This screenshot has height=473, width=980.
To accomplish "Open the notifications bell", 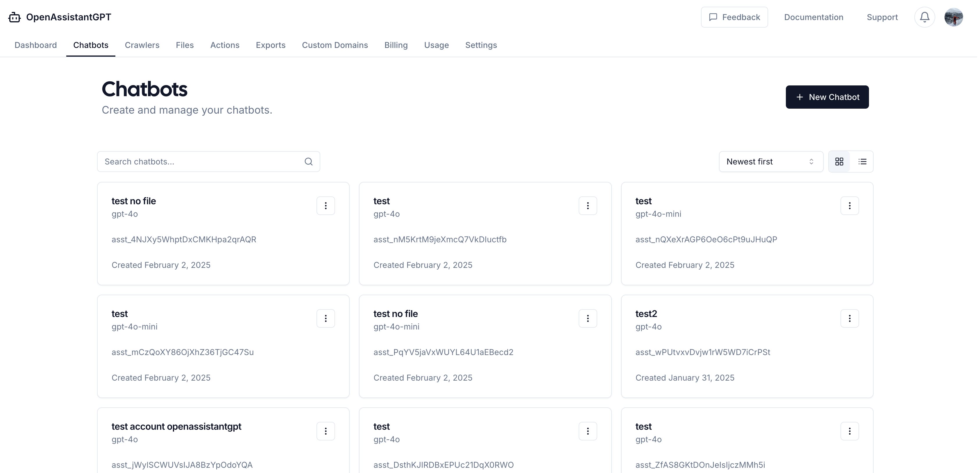I will pos(924,17).
